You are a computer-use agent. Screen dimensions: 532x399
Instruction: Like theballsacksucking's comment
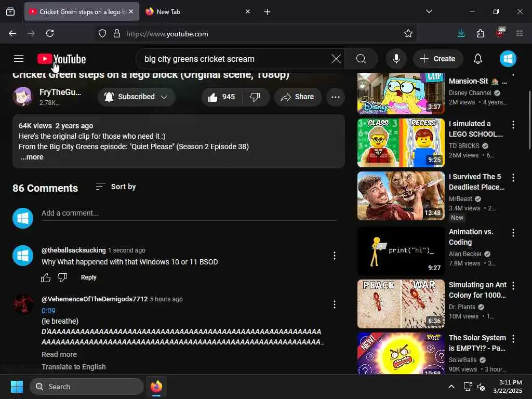(46, 277)
